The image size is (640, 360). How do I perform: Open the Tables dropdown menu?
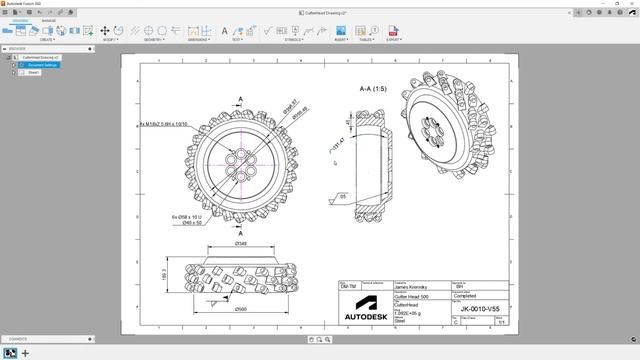pos(367,40)
